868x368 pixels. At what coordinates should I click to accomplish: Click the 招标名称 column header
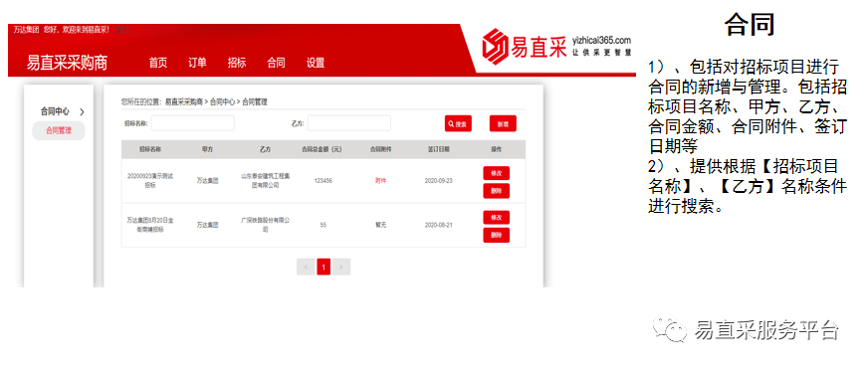tap(150, 149)
